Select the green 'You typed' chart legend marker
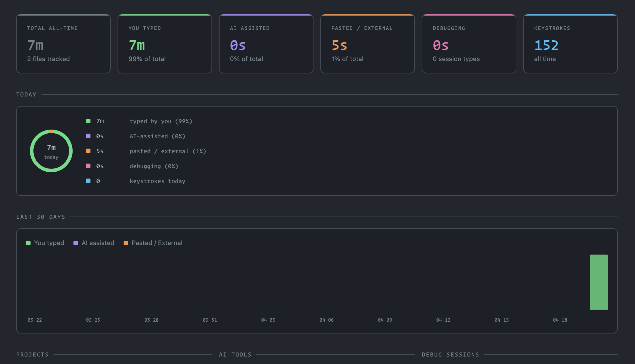Screen dimensions: 635x364 28,243
